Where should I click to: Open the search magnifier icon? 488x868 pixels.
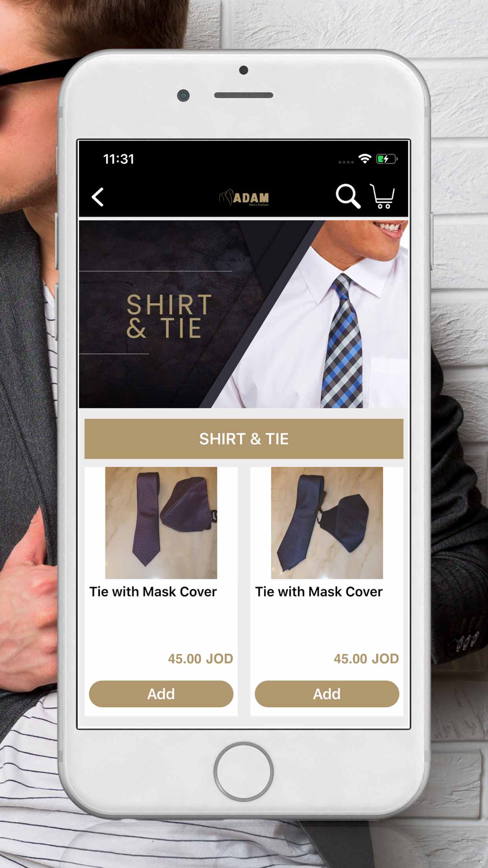pos(348,196)
